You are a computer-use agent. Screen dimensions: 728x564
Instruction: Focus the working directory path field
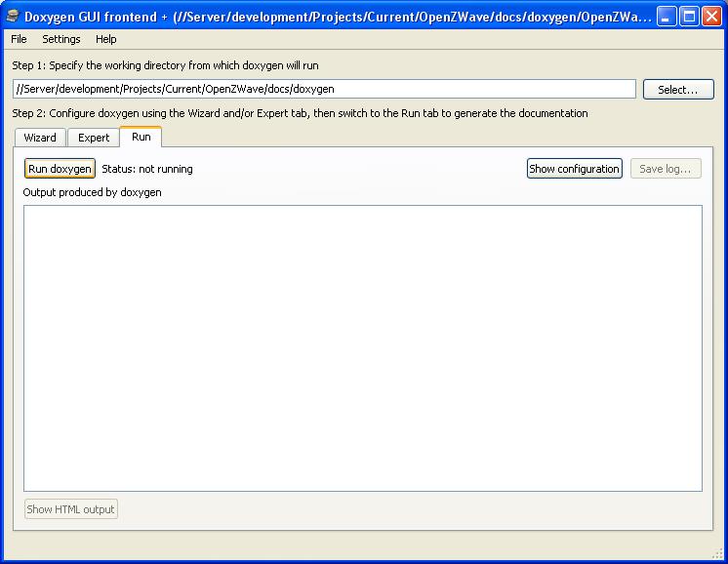[324, 89]
